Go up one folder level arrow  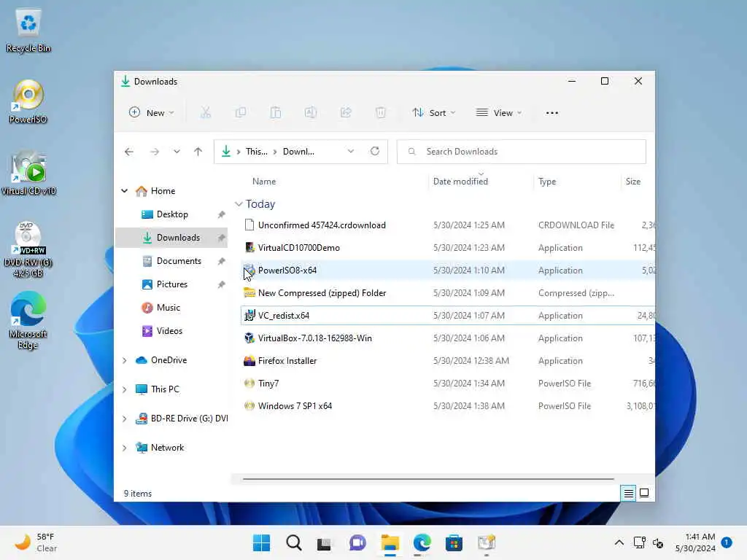coord(198,152)
